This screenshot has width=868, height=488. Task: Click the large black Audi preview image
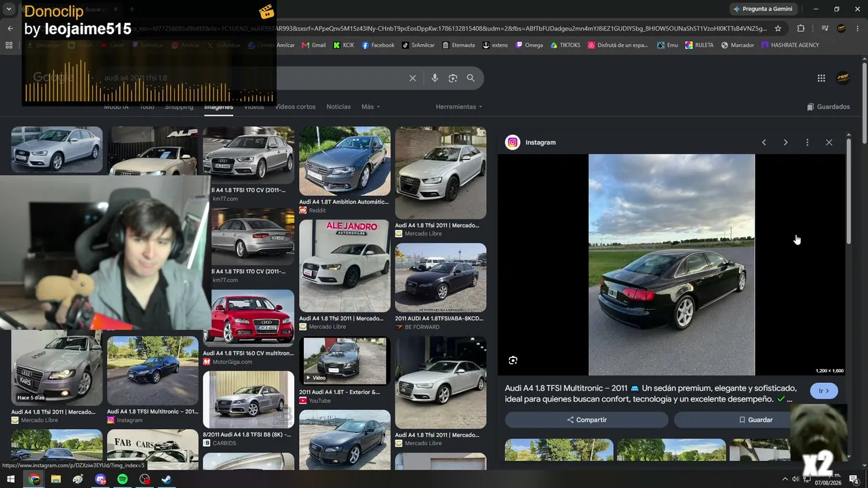(x=671, y=264)
